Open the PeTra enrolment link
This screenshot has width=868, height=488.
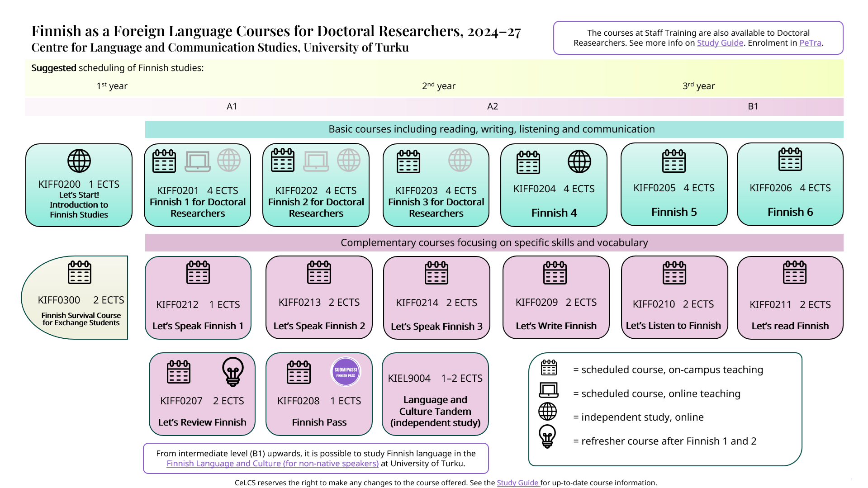tap(810, 43)
